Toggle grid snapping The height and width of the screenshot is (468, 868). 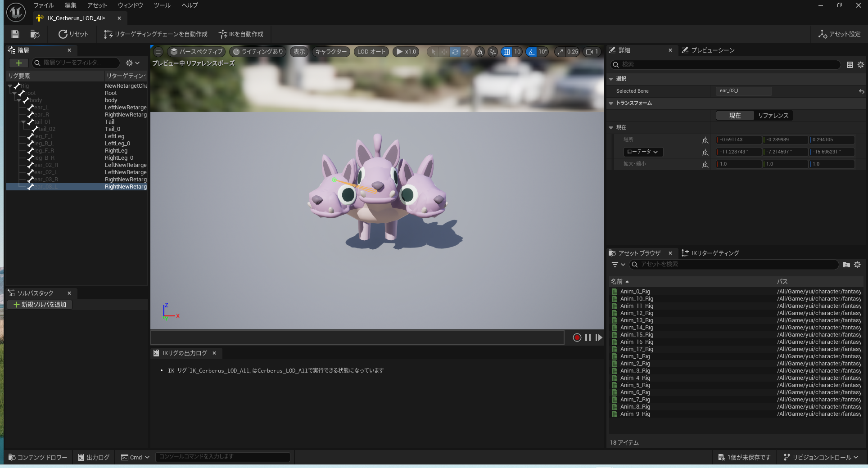coord(507,52)
